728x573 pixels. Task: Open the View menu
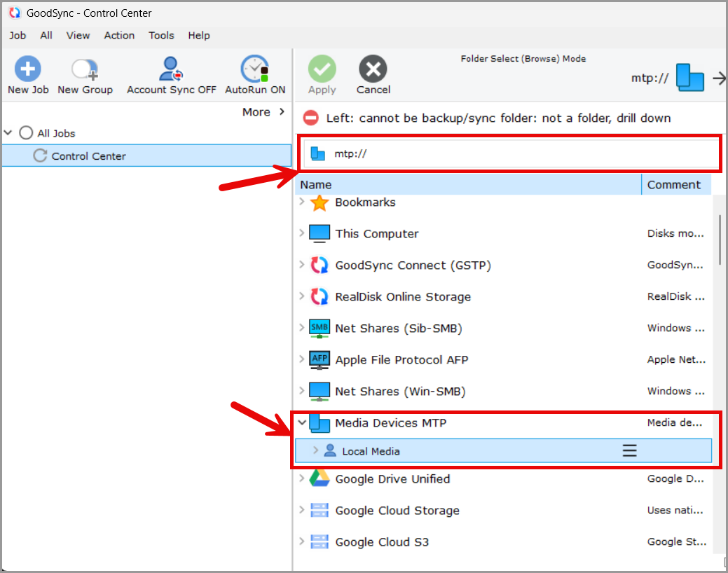click(x=78, y=35)
